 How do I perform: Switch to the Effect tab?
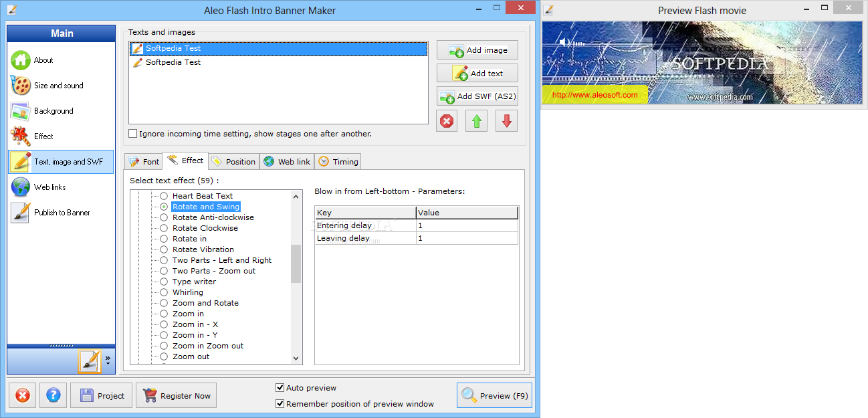185,161
